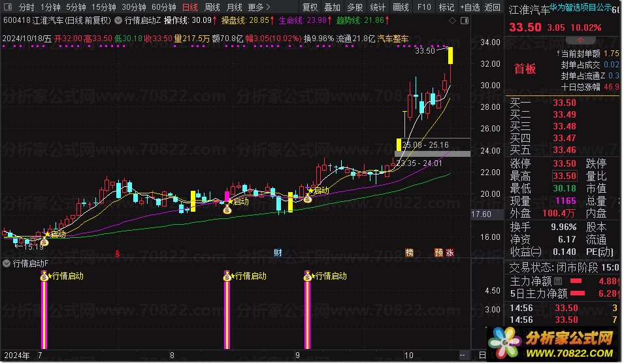Click money bag icon near 15.19 low

pos(44,242)
